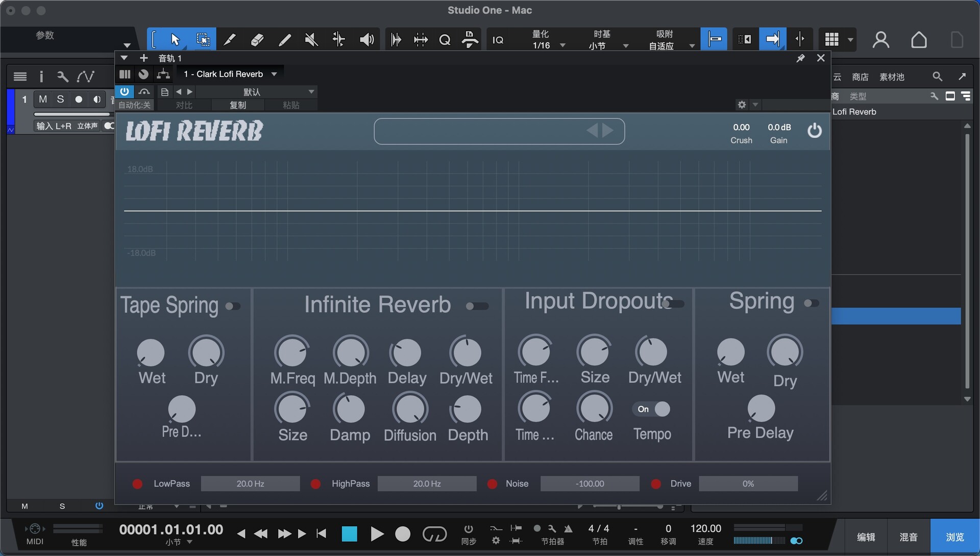Select the Eraser tool
980x556 pixels.
pyautogui.click(x=257, y=39)
